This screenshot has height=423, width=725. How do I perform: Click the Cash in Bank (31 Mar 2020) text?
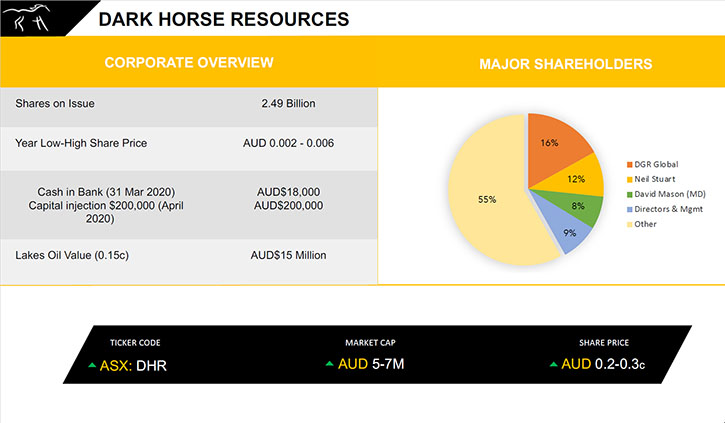click(x=106, y=192)
